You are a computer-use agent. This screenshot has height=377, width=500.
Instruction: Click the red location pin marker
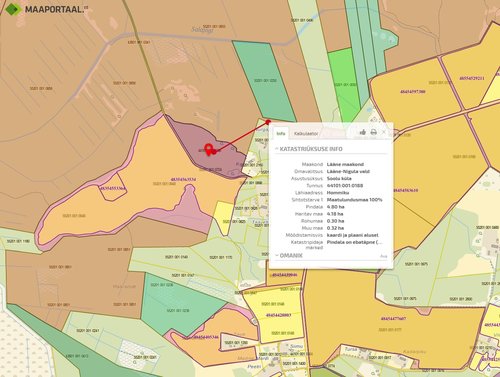pos(209,149)
